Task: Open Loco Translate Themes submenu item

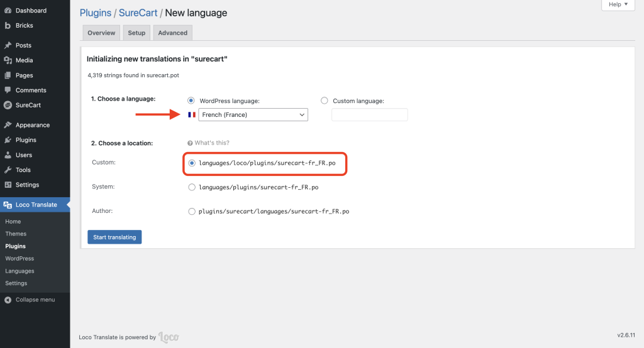Action: (16, 234)
